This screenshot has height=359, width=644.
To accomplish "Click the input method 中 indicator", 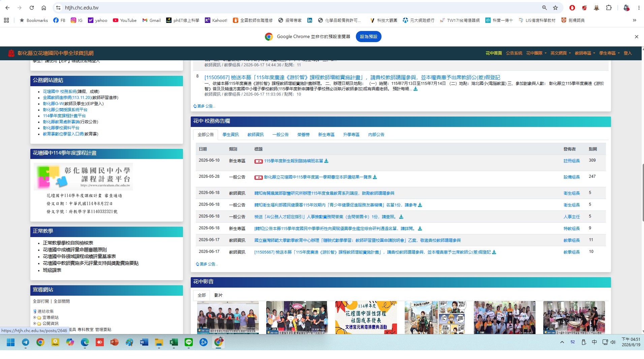I will point(594,342).
